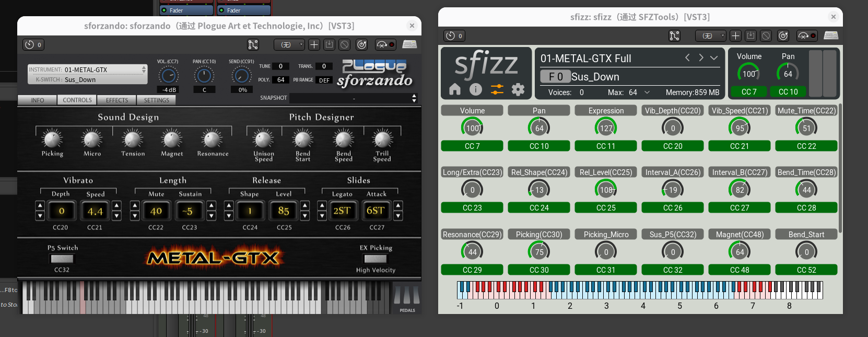Open the Max polyphony dropdown in sfizz
This screenshot has width=868, height=337.
647,92
